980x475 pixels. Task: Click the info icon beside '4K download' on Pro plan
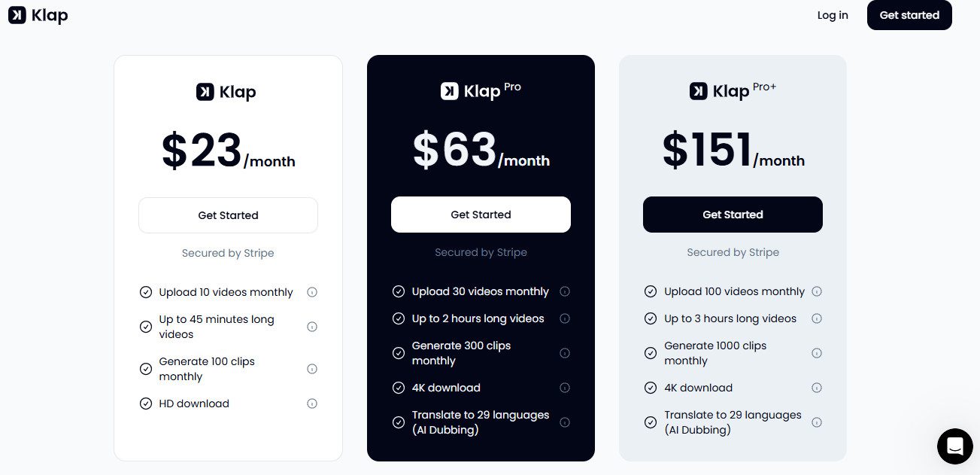[x=565, y=388]
